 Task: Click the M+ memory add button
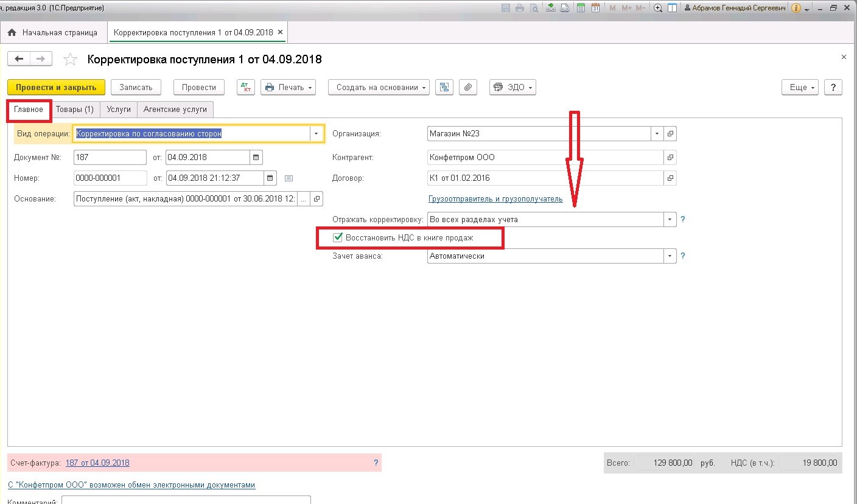[626, 9]
